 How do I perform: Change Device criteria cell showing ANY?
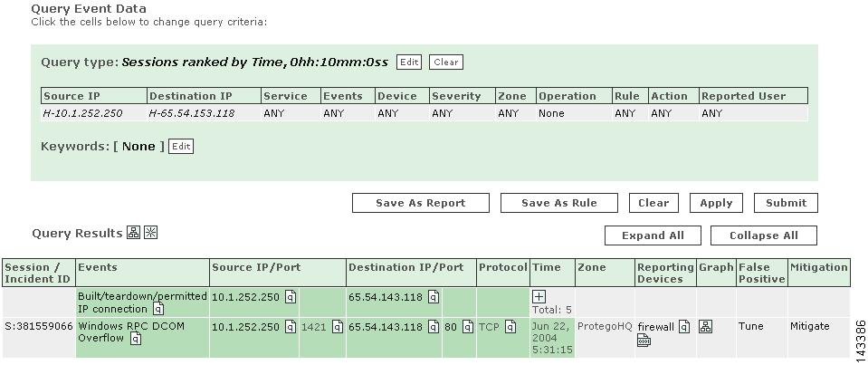[403, 113]
